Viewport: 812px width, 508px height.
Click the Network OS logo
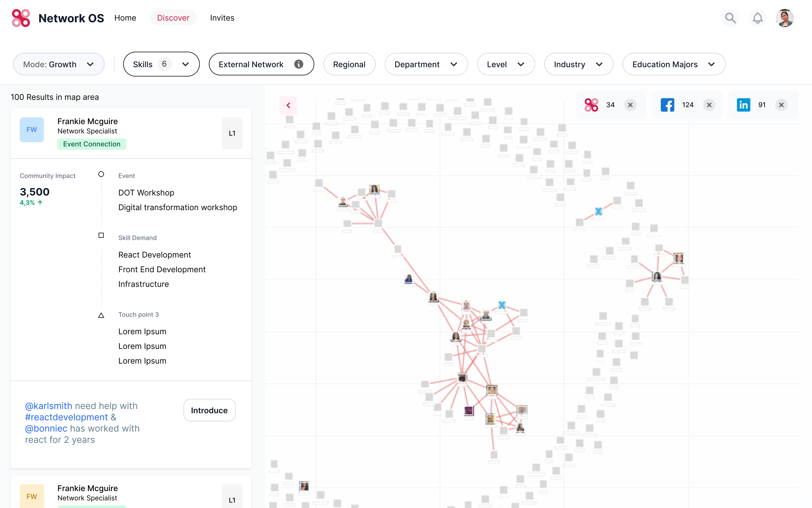click(x=21, y=18)
